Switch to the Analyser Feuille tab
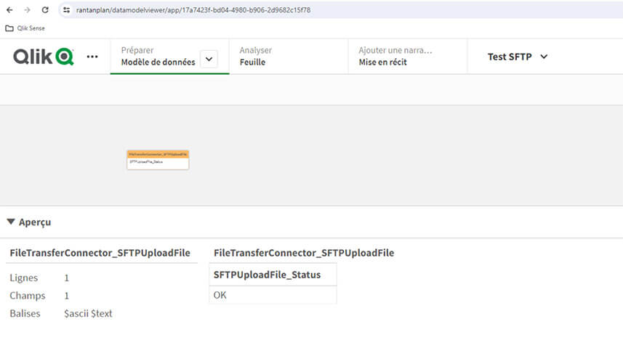Image resolution: width=623 pixels, height=364 pixels. pos(289,57)
